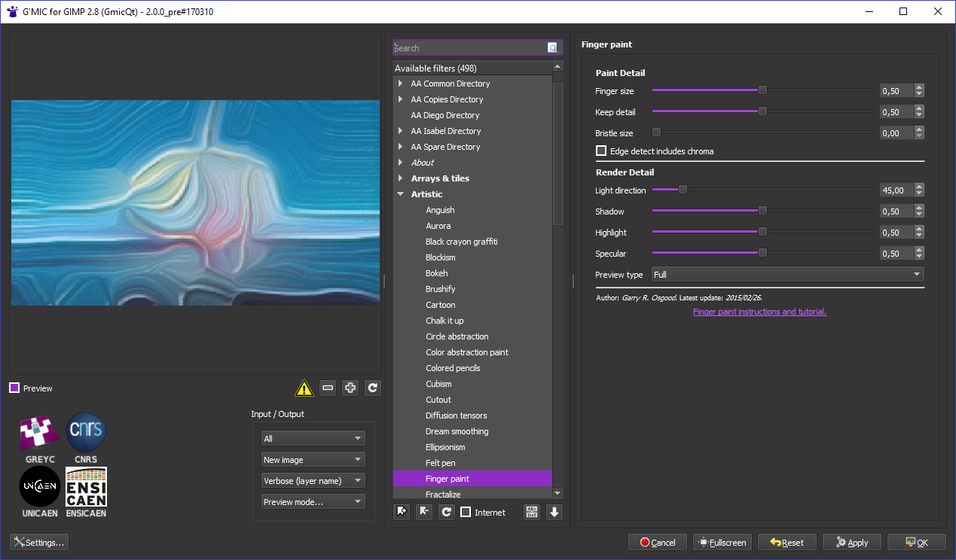This screenshot has width=956, height=560.
Task: Click the rename fave icon
Action: (x=532, y=512)
